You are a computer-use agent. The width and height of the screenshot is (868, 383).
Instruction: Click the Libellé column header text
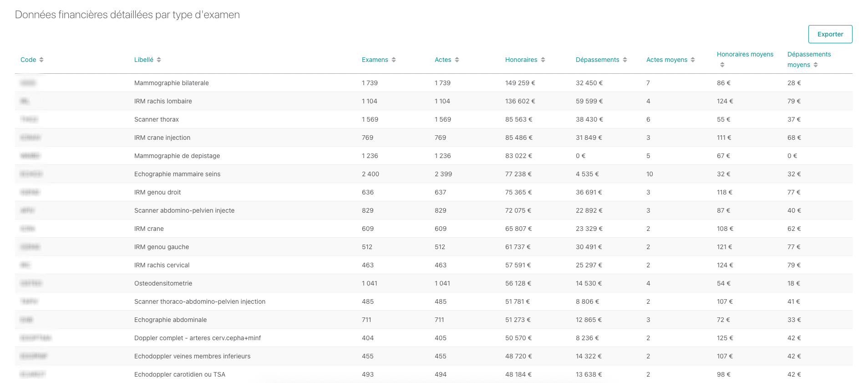point(143,60)
